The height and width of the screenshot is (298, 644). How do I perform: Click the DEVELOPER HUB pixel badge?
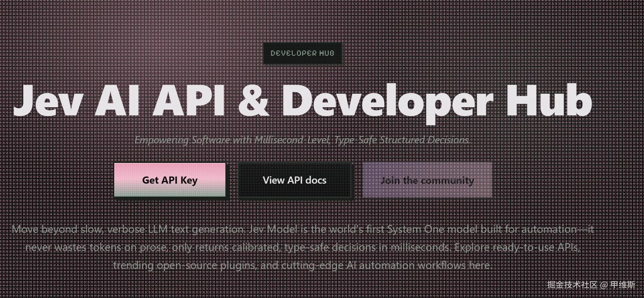303,53
